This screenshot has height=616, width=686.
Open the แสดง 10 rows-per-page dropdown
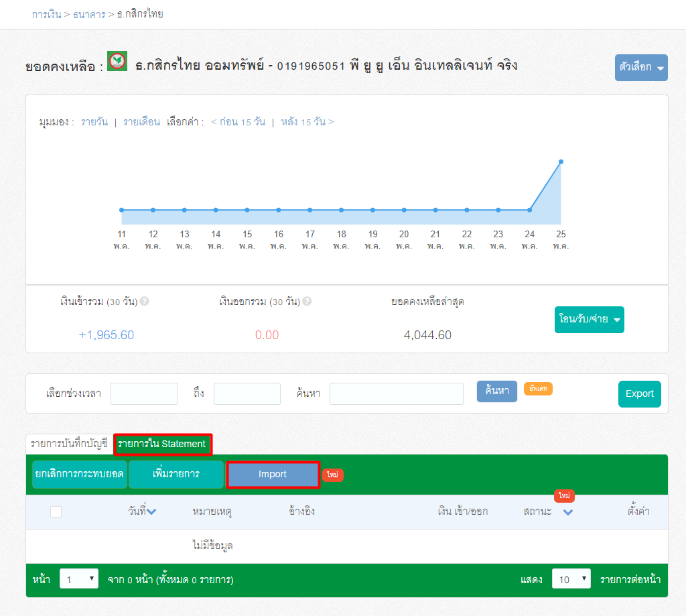tap(571, 580)
